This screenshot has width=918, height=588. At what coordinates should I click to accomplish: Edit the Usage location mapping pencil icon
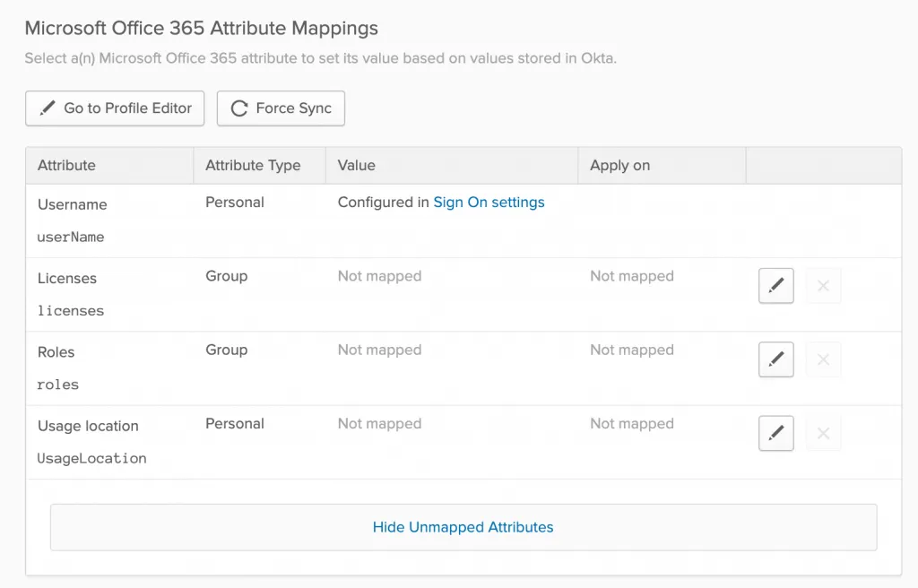(776, 433)
